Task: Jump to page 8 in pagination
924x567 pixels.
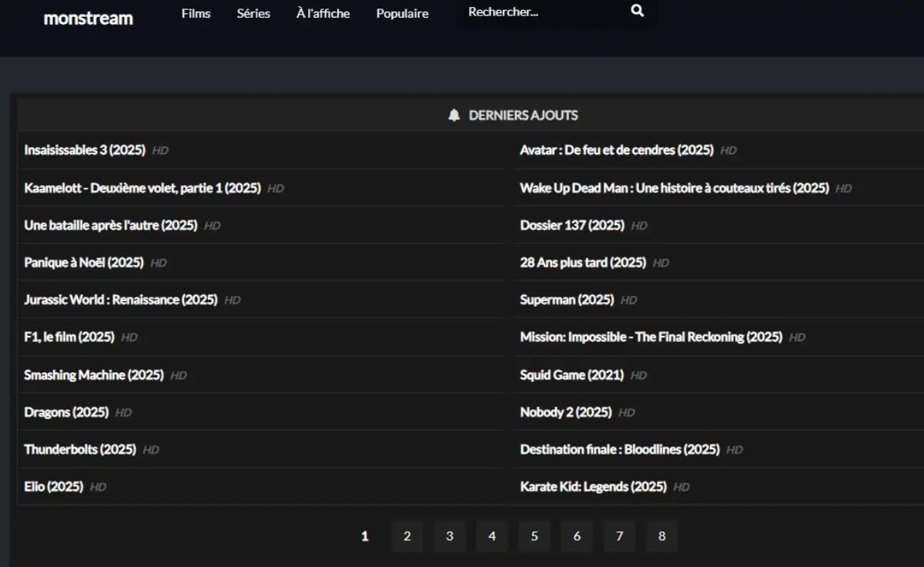Action: point(661,536)
